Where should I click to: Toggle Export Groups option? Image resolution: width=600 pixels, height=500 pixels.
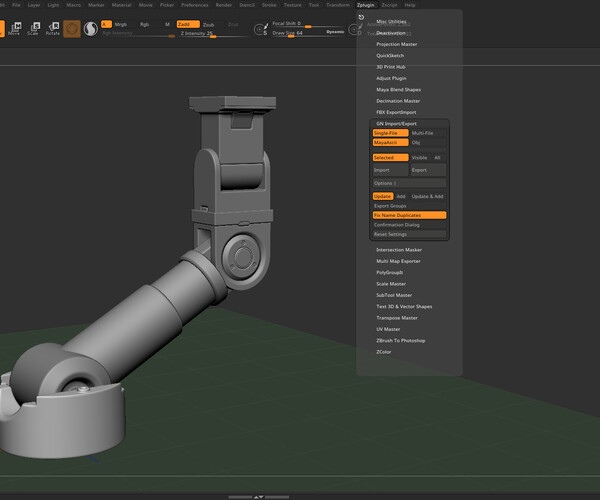(409, 206)
